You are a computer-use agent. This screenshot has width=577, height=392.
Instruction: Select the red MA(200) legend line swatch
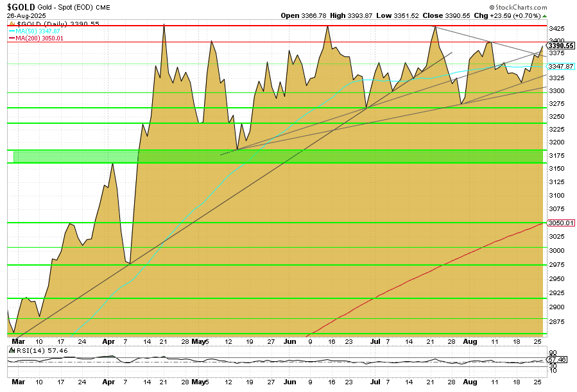click(x=12, y=38)
